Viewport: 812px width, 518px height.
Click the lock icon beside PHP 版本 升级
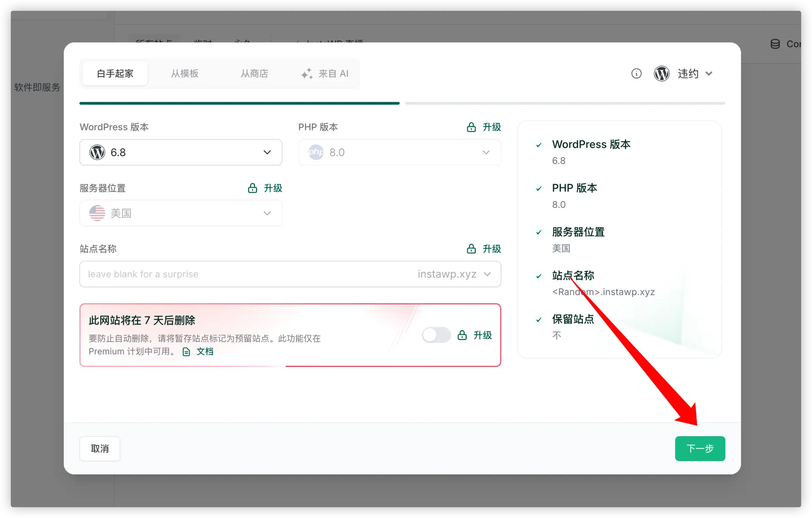click(x=471, y=127)
